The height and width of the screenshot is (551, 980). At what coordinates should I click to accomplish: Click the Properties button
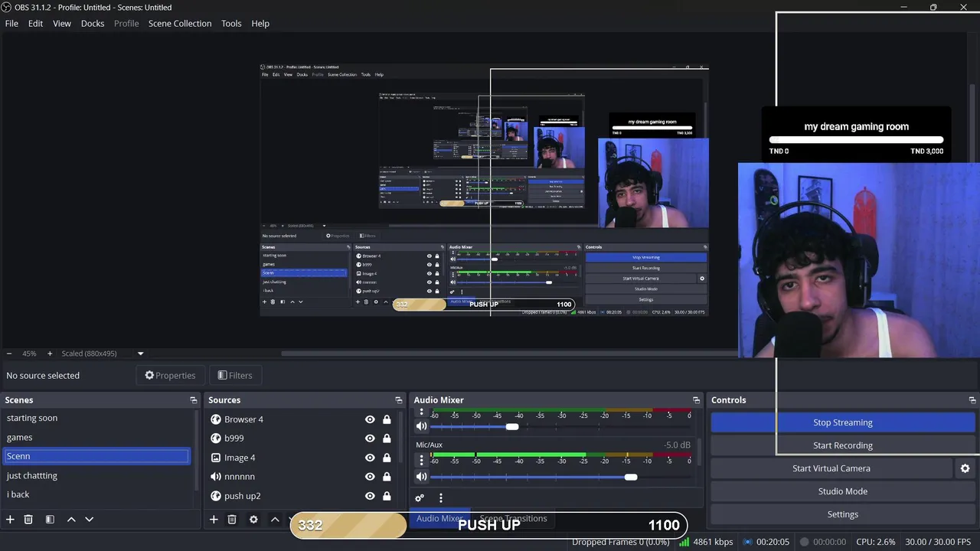coord(170,375)
